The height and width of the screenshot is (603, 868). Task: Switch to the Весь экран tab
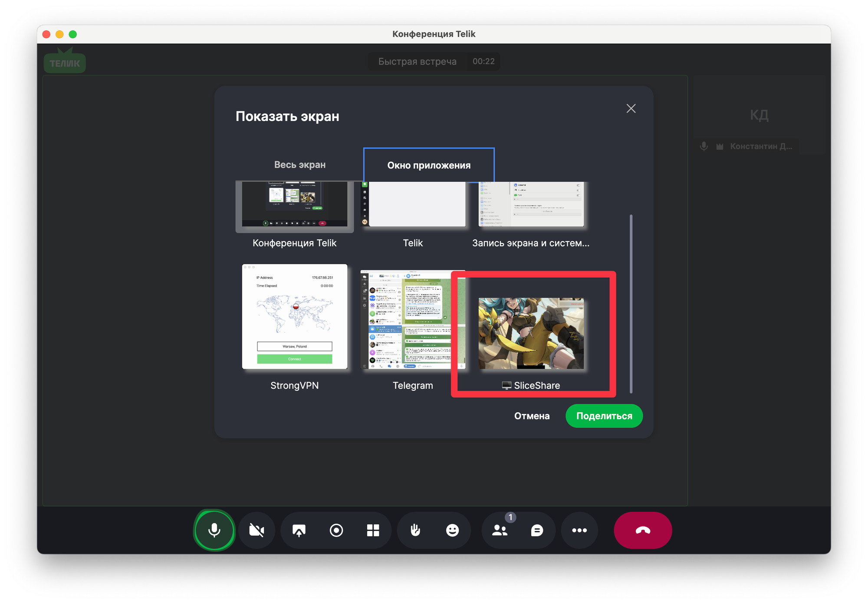coord(299,165)
